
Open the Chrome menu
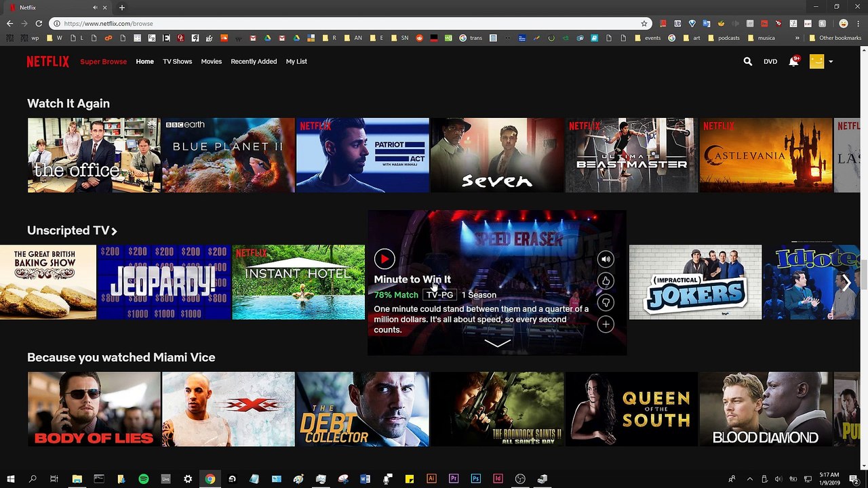click(859, 23)
